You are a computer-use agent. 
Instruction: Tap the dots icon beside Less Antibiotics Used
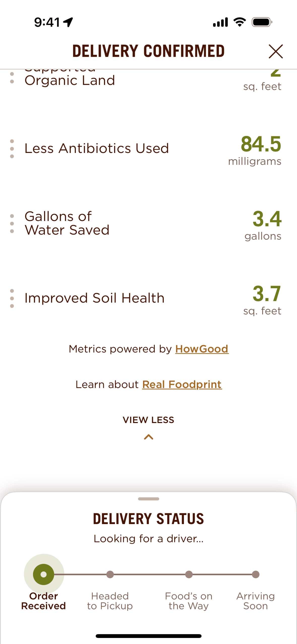pos(12,149)
